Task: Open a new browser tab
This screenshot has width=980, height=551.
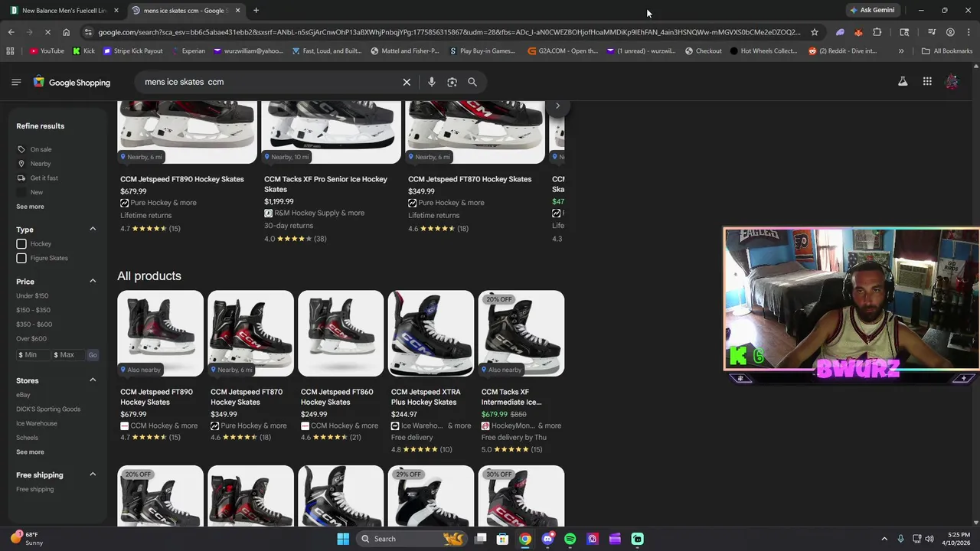Action: tap(256, 10)
